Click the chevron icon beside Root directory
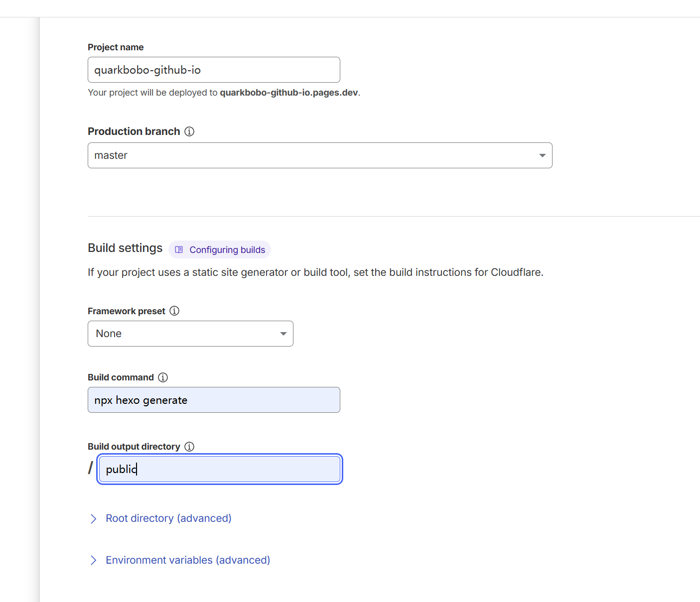 pyautogui.click(x=93, y=519)
